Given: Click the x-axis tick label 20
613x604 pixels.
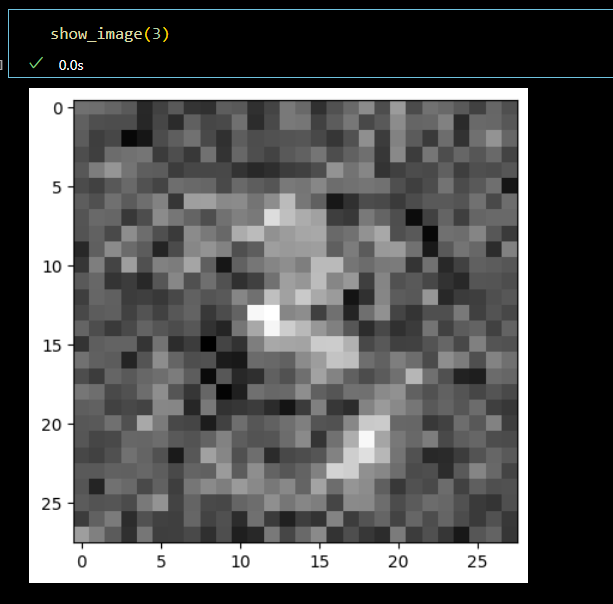Looking at the screenshot, I should (398, 562).
